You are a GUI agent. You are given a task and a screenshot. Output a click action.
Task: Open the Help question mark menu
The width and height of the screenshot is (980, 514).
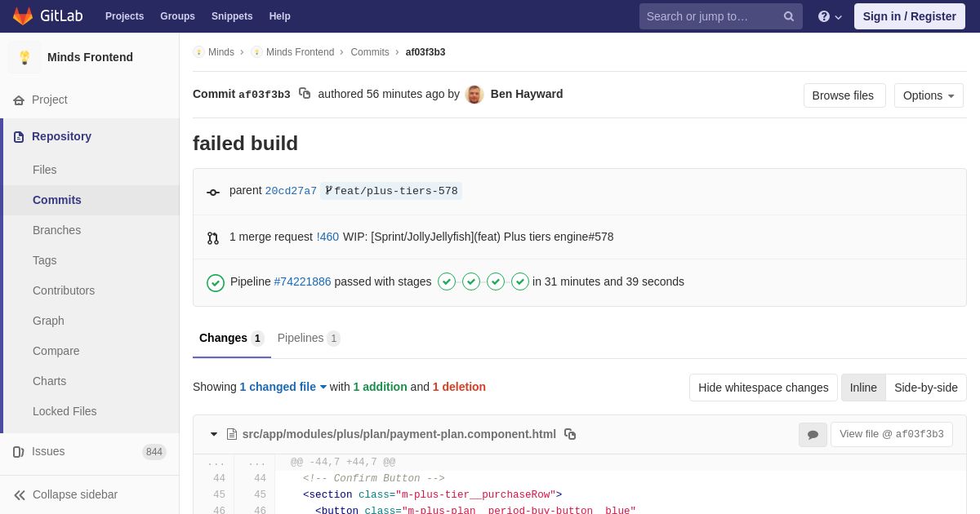pyautogui.click(x=829, y=16)
